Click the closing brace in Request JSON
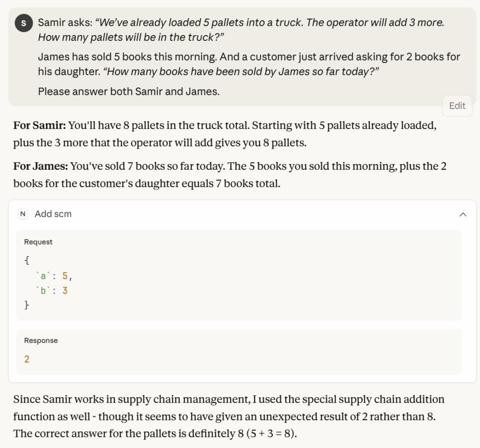Screen dimensions: 480x448 27,305
